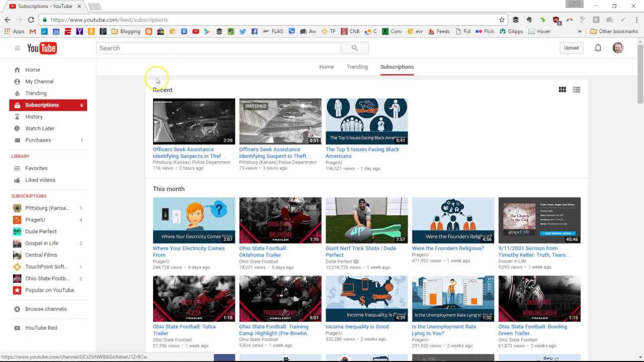The height and width of the screenshot is (362, 644).
Task: Open Gmail bookmark icon
Action: click(33, 31)
